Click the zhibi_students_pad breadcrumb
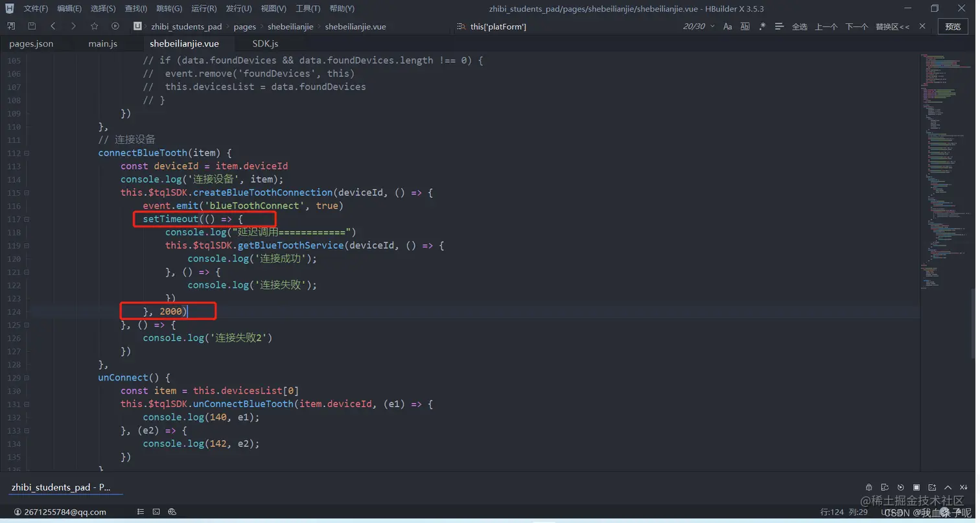980x523 pixels. pyautogui.click(x=186, y=27)
